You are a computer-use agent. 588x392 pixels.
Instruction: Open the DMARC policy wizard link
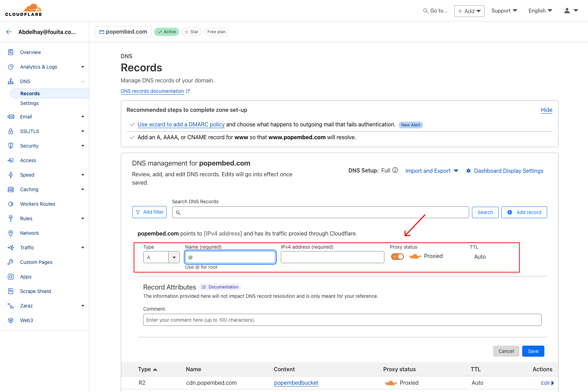pyautogui.click(x=181, y=124)
